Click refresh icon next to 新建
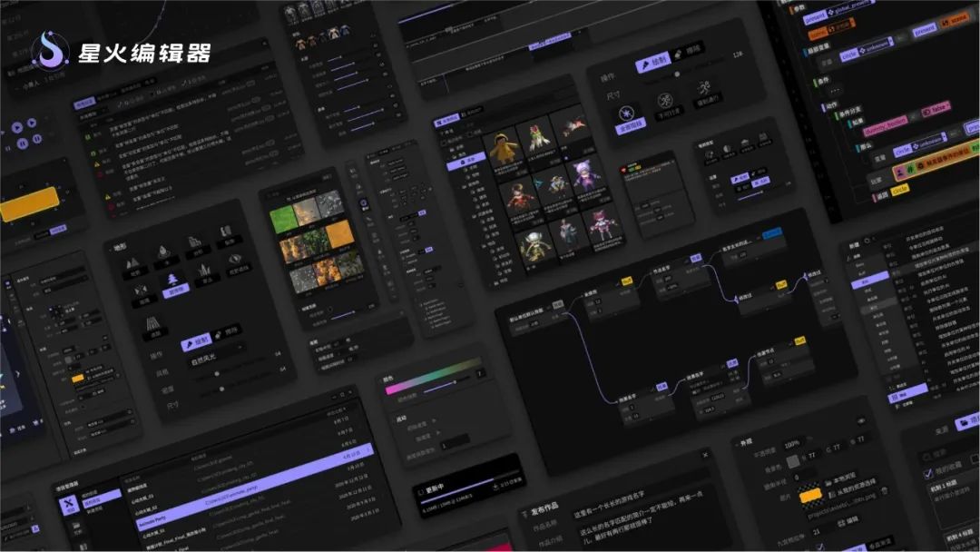This screenshot has height=552, width=980. click(868, 241)
